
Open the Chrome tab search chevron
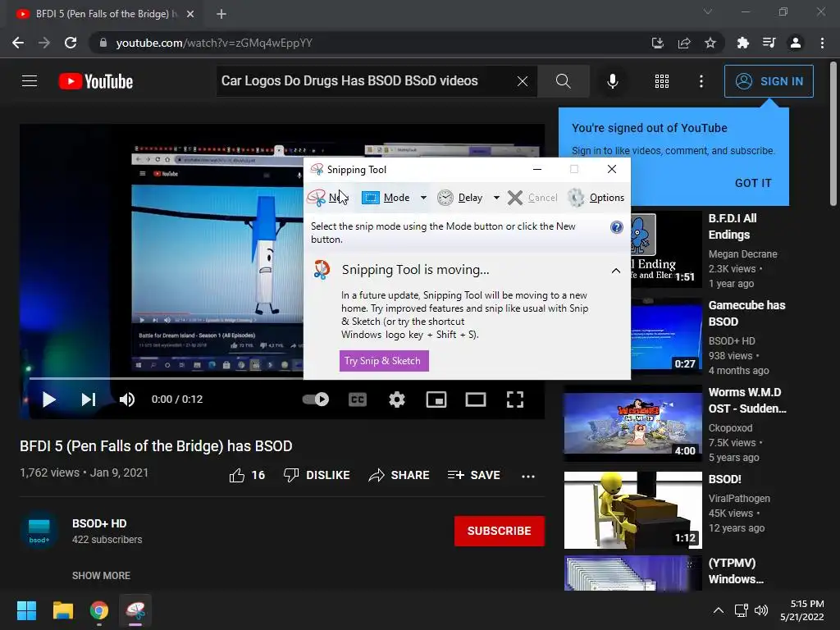coord(708,11)
